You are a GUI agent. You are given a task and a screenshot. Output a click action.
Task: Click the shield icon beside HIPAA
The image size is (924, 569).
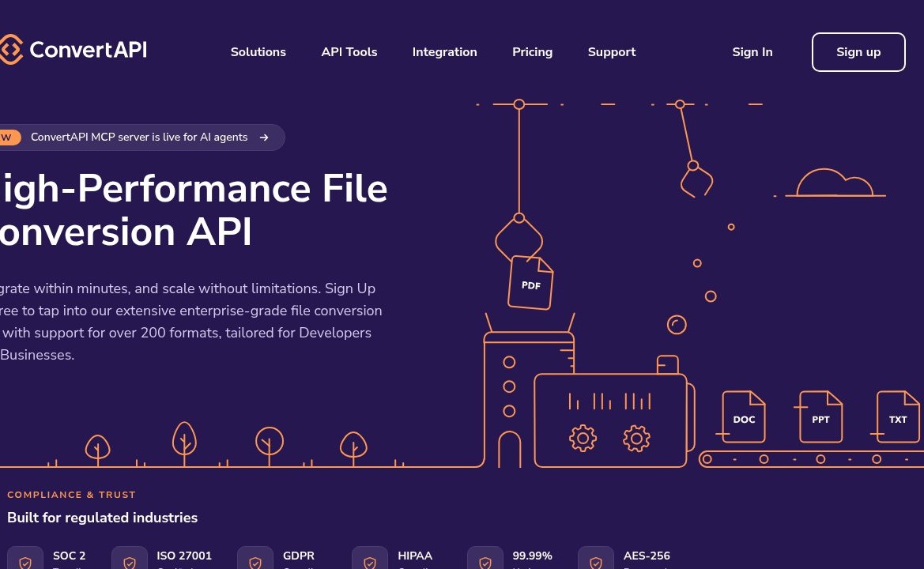370,562
